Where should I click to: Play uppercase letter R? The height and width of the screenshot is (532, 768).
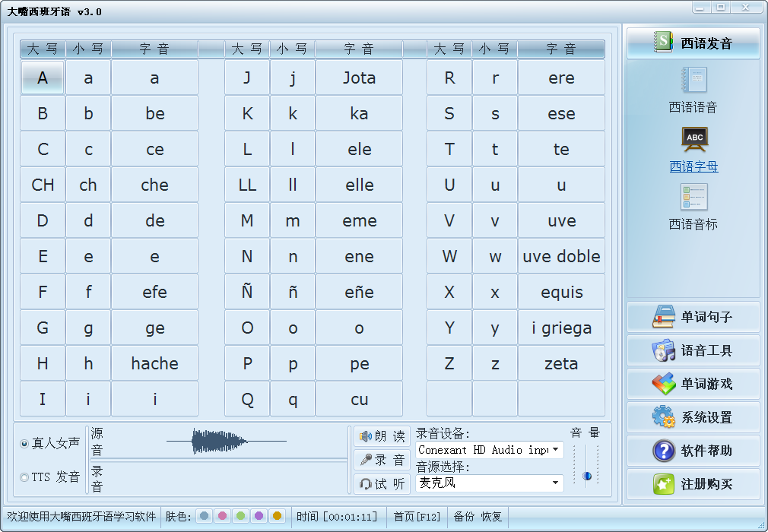pos(449,78)
